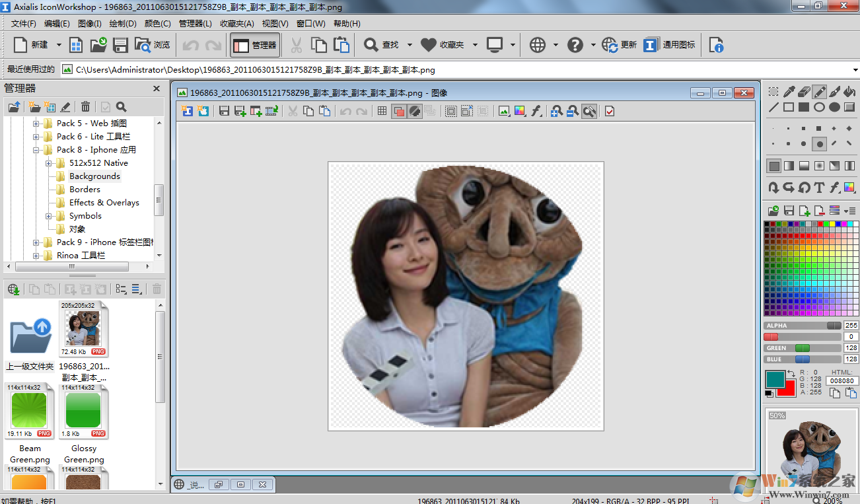Expand the Pack 5 - Web 插图 folder
Viewport: 860px width, 504px height.
tap(36, 124)
